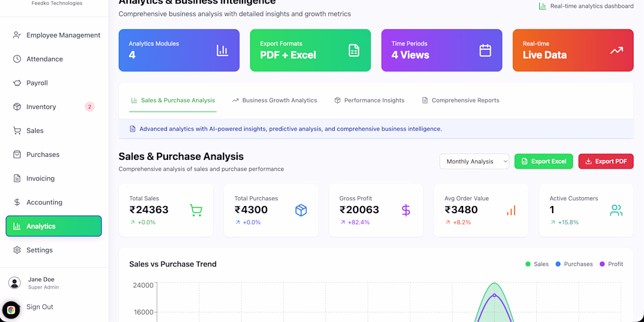Click the Export Excel button
Viewport: 644px width, 322px height.
(543, 162)
